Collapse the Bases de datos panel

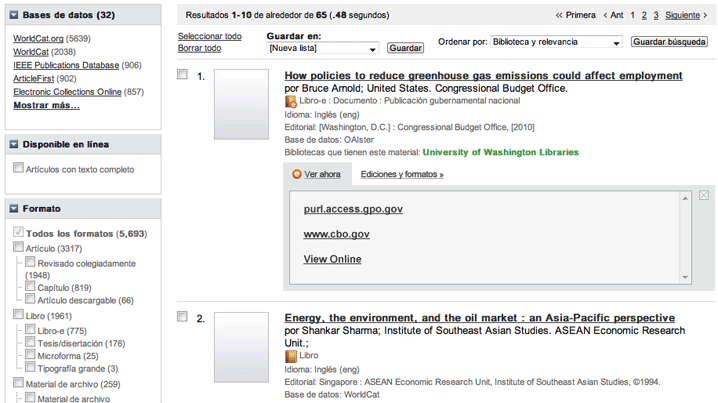coord(14,15)
